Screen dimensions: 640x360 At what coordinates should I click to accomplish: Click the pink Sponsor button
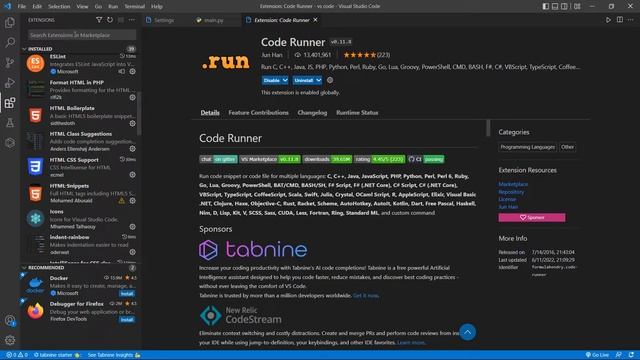tap(532, 218)
